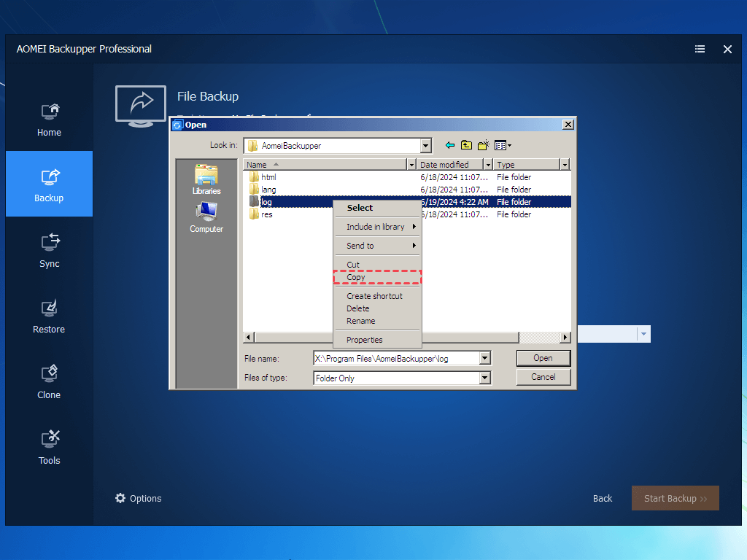Choose Create shortcut in context menu
This screenshot has height=560, width=747.
pyautogui.click(x=377, y=296)
